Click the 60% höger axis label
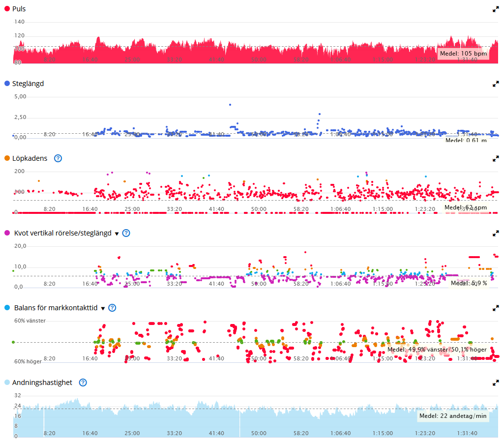Screen dimensions: 504x442 (28, 361)
